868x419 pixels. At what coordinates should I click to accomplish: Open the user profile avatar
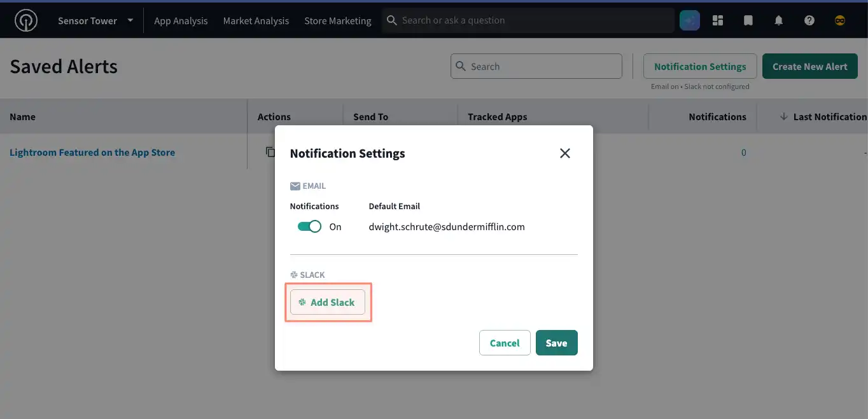(x=840, y=20)
